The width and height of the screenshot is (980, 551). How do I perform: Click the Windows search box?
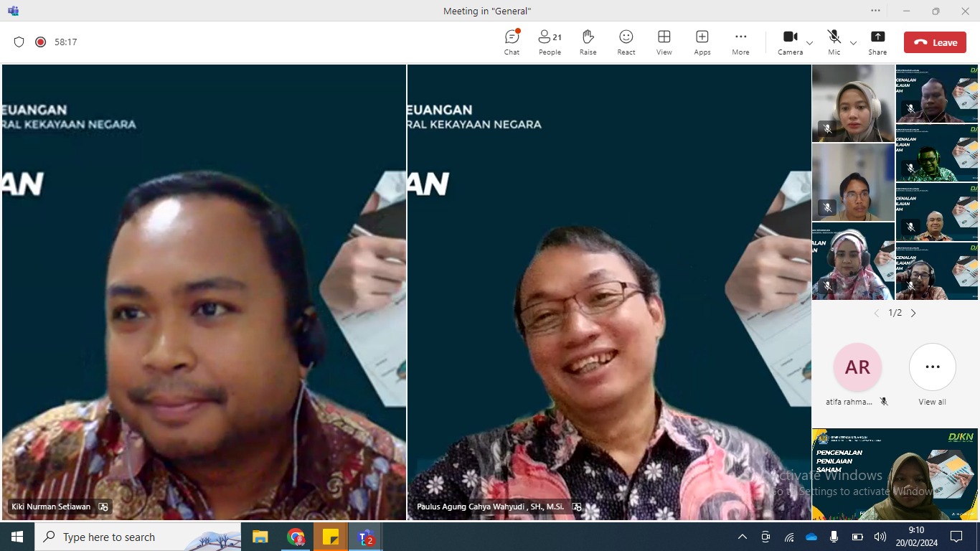click(136, 537)
